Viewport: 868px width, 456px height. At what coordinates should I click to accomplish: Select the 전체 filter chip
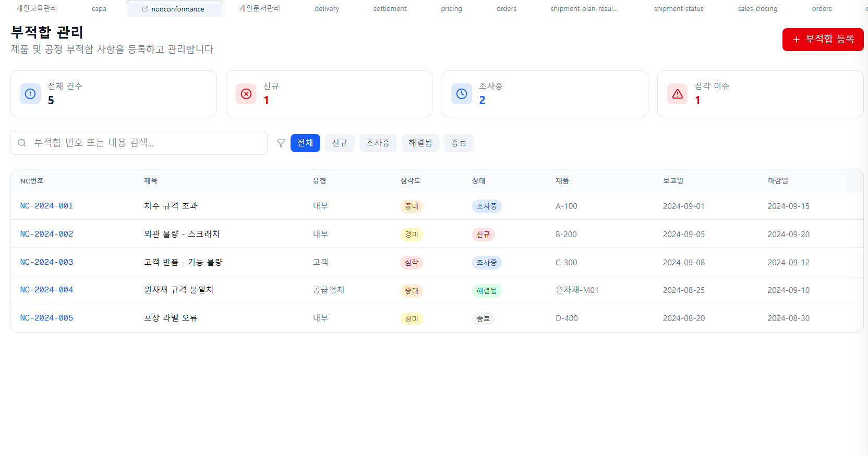click(305, 143)
